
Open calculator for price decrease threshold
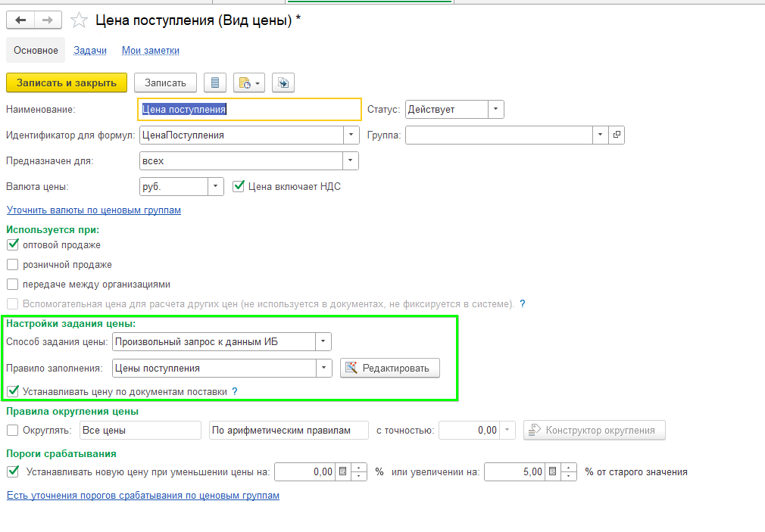[x=342, y=471]
